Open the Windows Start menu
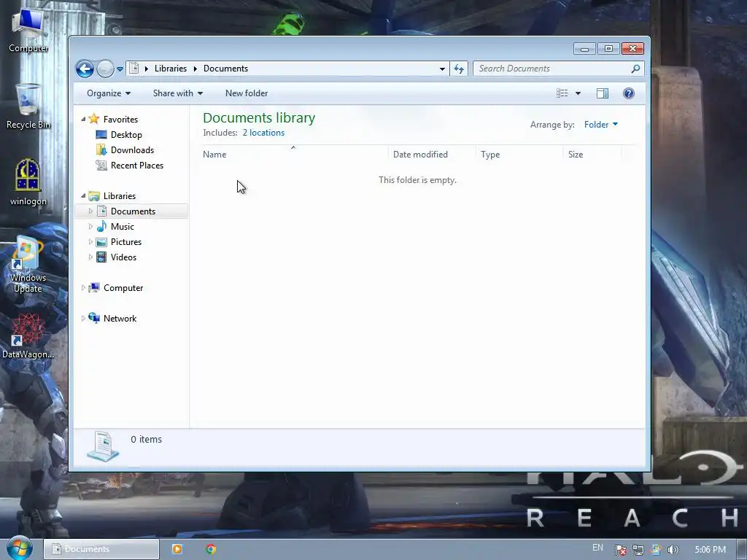 point(20,548)
